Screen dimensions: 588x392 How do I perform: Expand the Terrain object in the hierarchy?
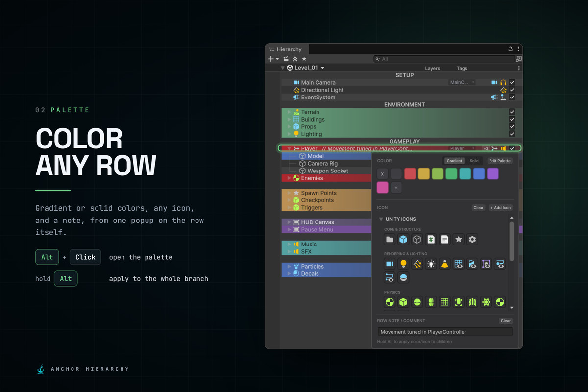pos(289,112)
